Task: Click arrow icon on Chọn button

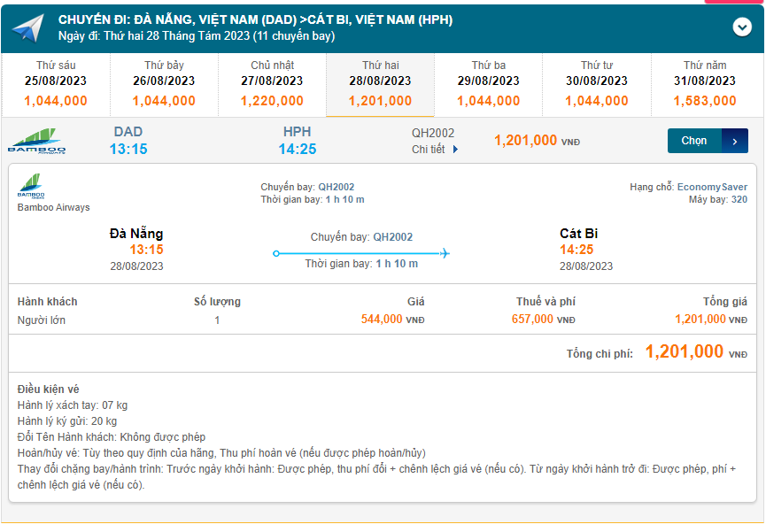Action: 735,141
